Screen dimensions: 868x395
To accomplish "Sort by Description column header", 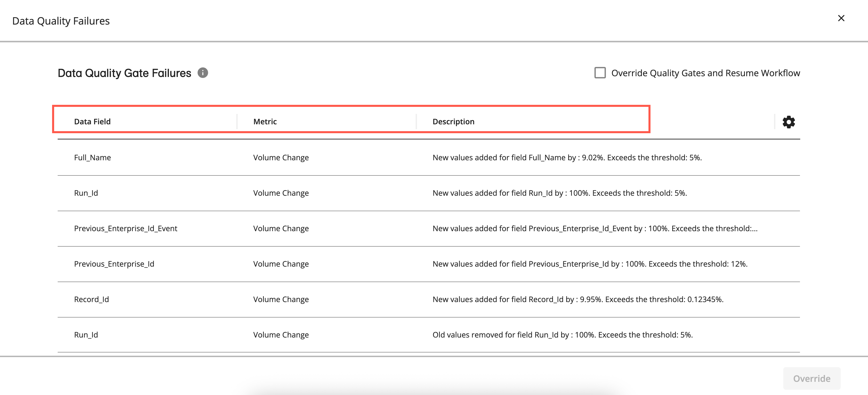I will point(453,122).
